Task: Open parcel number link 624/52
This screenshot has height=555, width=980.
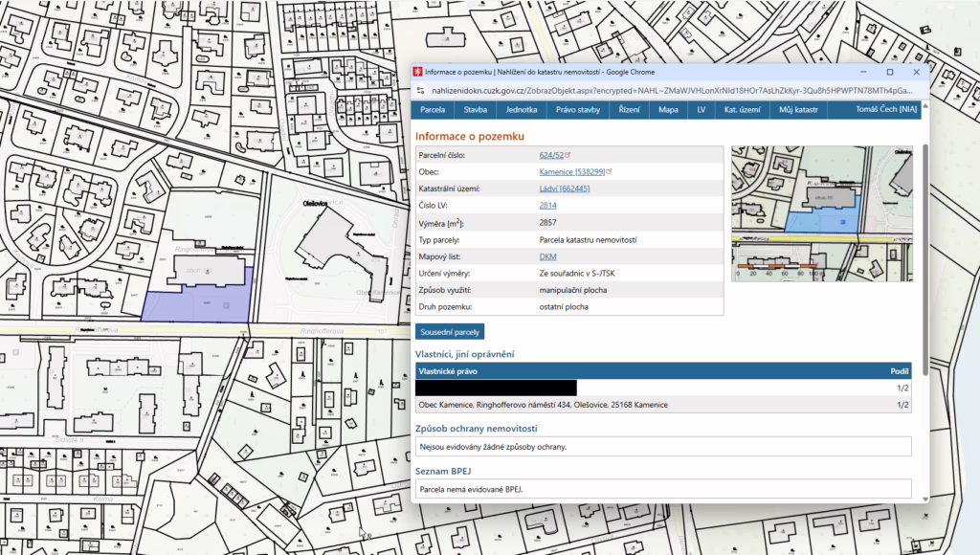Action: pyautogui.click(x=551, y=155)
